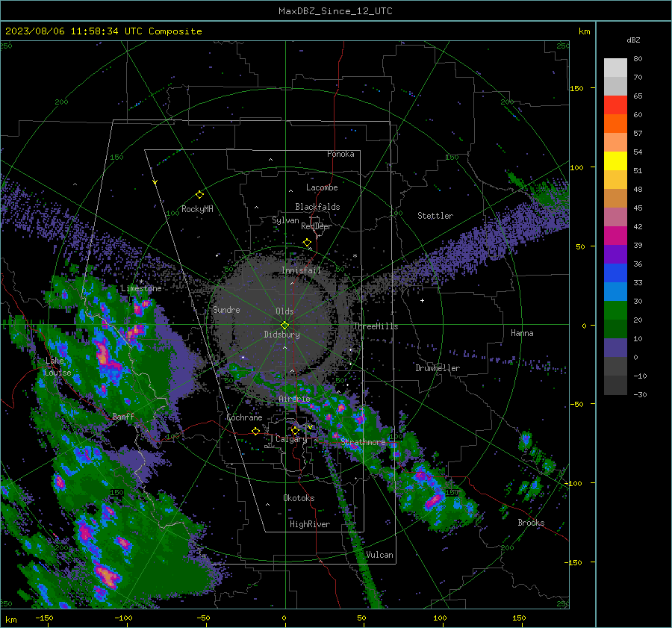Select the HighRiver label
The image size is (672, 628).
(x=310, y=524)
